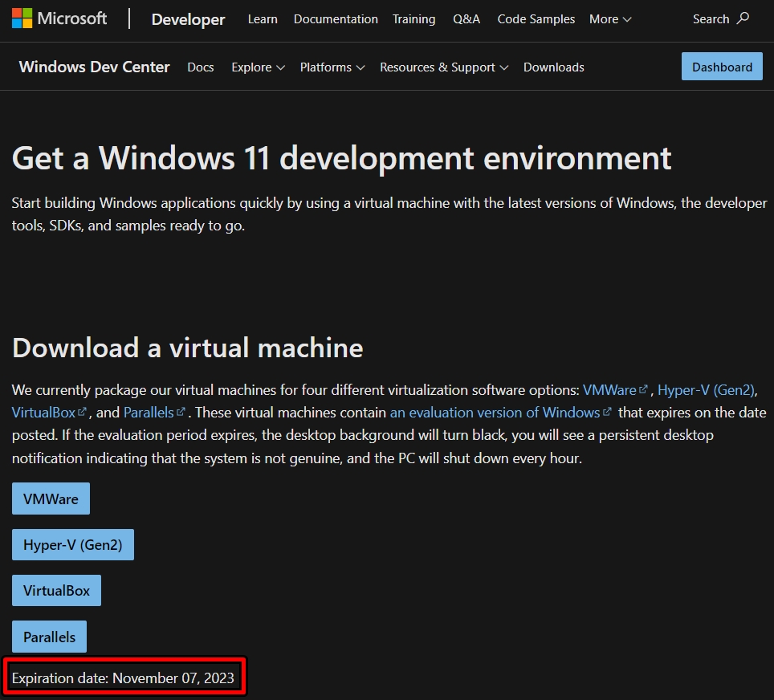This screenshot has height=700, width=774.
Task: Download the VMWare virtual machine
Action: 51,499
